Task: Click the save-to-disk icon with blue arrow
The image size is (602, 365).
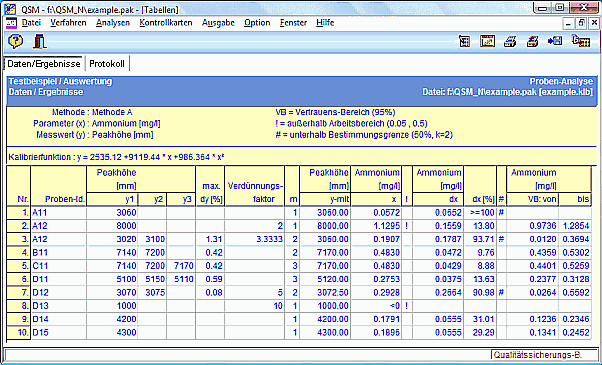Action: point(555,41)
